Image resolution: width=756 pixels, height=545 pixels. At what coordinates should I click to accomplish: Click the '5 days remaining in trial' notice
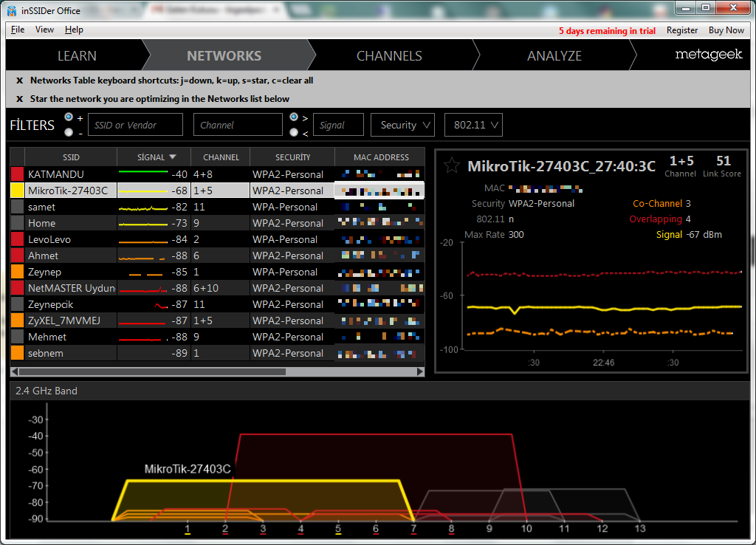coord(607,31)
